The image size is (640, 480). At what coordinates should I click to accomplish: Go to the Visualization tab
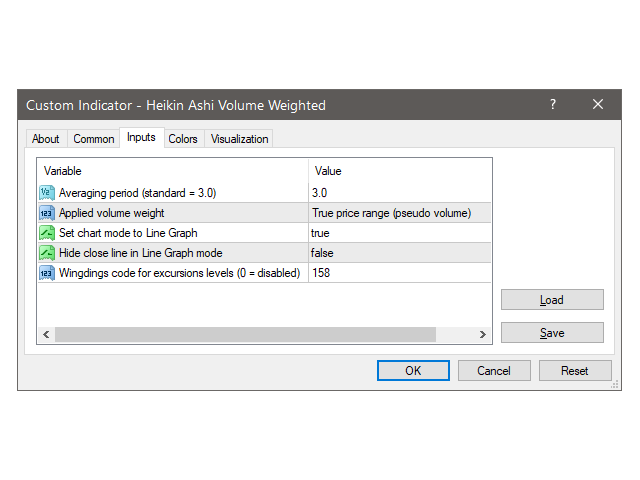click(239, 139)
